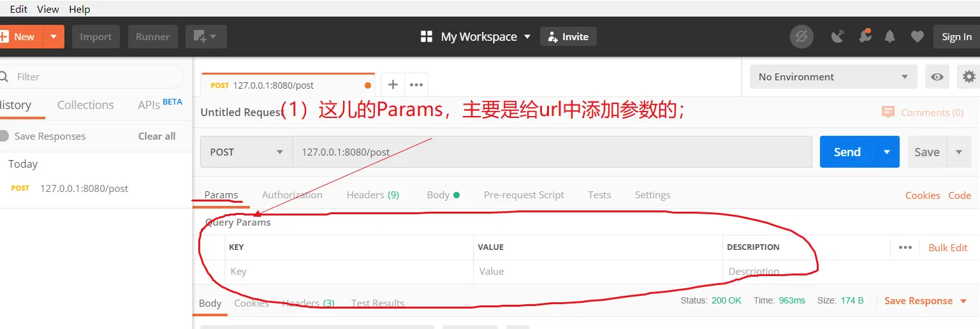
Task: Switch to the Settings tab
Action: coord(652,195)
